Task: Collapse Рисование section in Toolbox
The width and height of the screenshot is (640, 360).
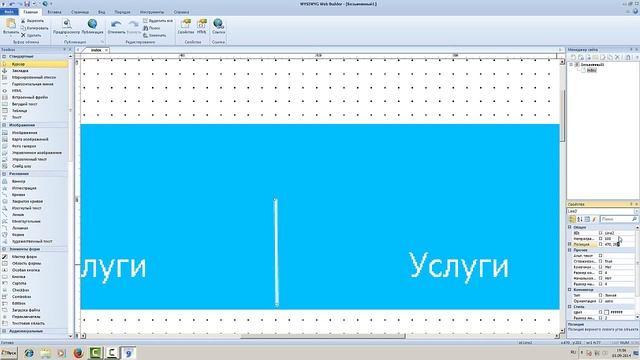Action: tap(4, 173)
